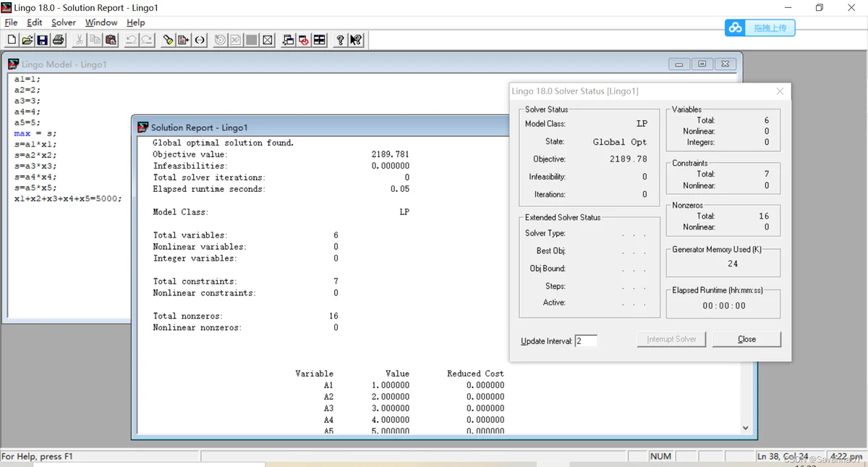Click the 'Global Opt' state in Solver Status
The height and width of the screenshot is (467, 868).
pos(620,142)
